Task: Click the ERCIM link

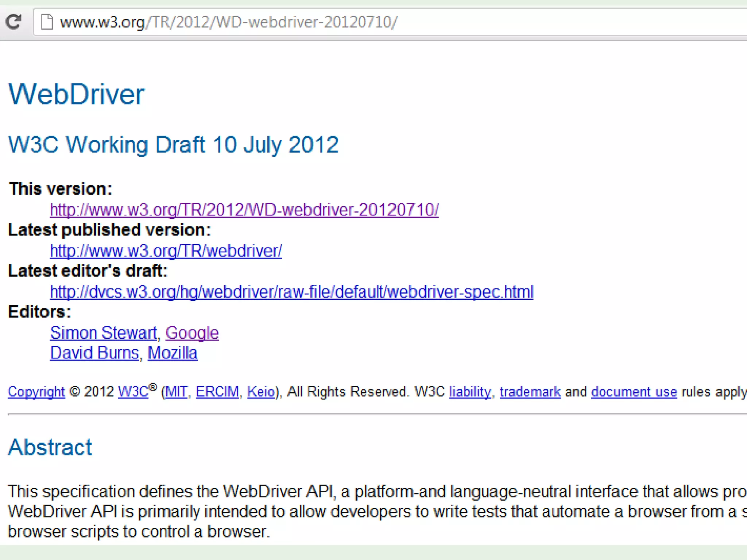Action: pos(217,392)
